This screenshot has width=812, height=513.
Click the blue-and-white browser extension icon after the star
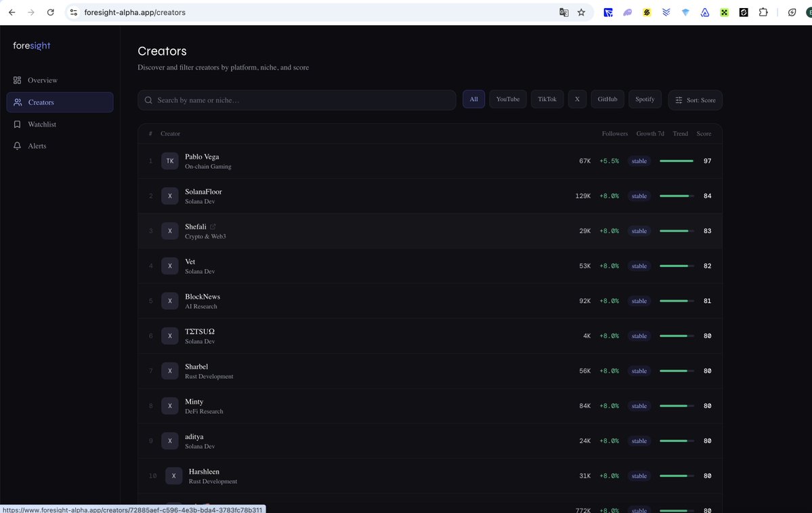608,12
